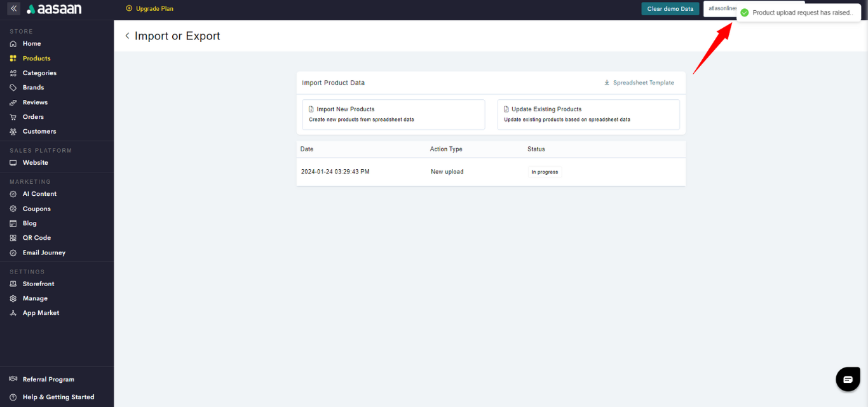Open the Orders cart icon

pyautogui.click(x=13, y=117)
